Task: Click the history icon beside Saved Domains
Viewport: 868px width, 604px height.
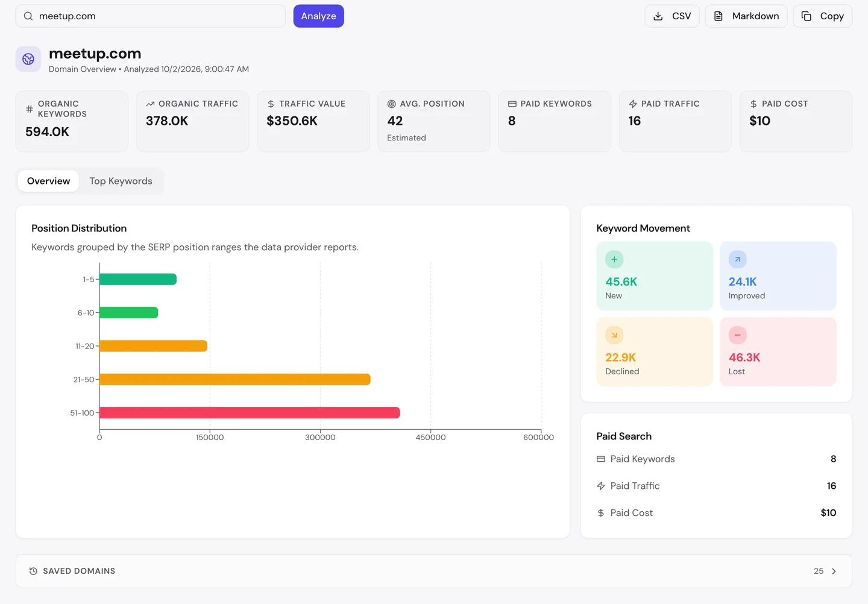Action: [34, 571]
